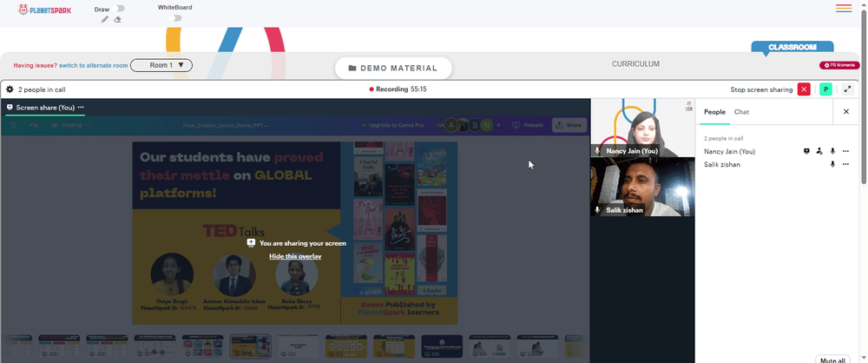868x363 pixels.
Task: Click 'Salik zishan' name in people list
Action: [722, 165]
